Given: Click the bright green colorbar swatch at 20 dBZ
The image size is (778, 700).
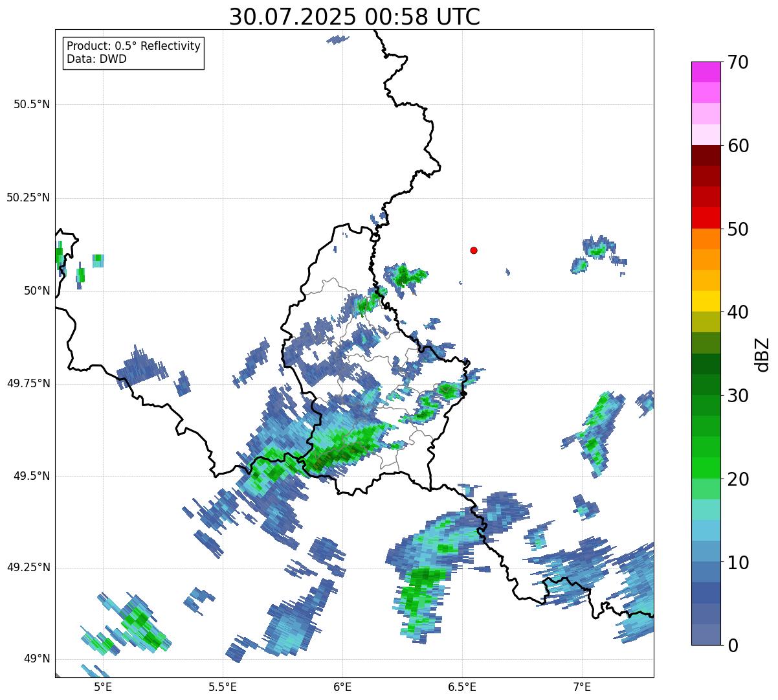Looking at the screenshot, I should [706, 468].
